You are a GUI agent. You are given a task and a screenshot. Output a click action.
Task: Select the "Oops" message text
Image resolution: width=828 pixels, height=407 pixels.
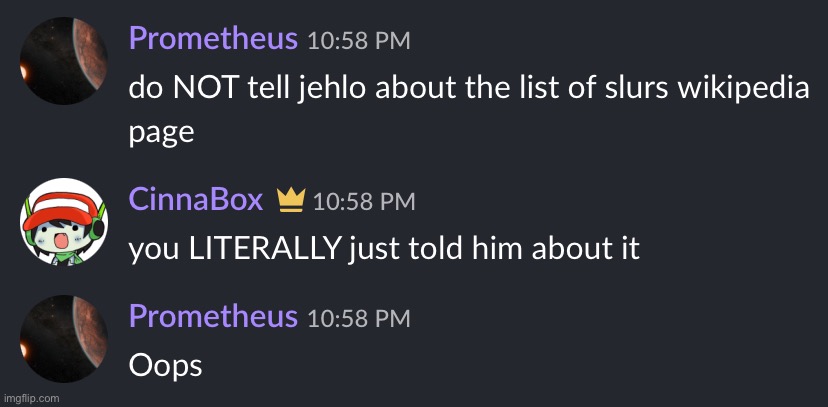click(x=165, y=365)
